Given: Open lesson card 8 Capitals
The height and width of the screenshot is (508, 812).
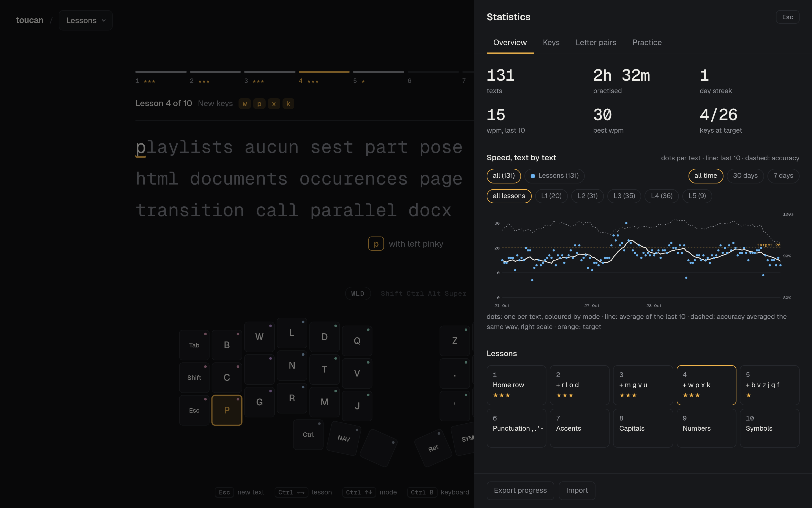Looking at the screenshot, I should [643, 428].
